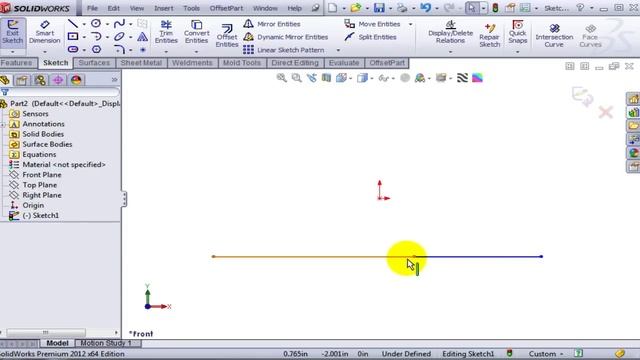The width and height of the screenshot is (640, 360).
Task: Open dropdown under Display/Delete Relations
Action: click(450, 52)
